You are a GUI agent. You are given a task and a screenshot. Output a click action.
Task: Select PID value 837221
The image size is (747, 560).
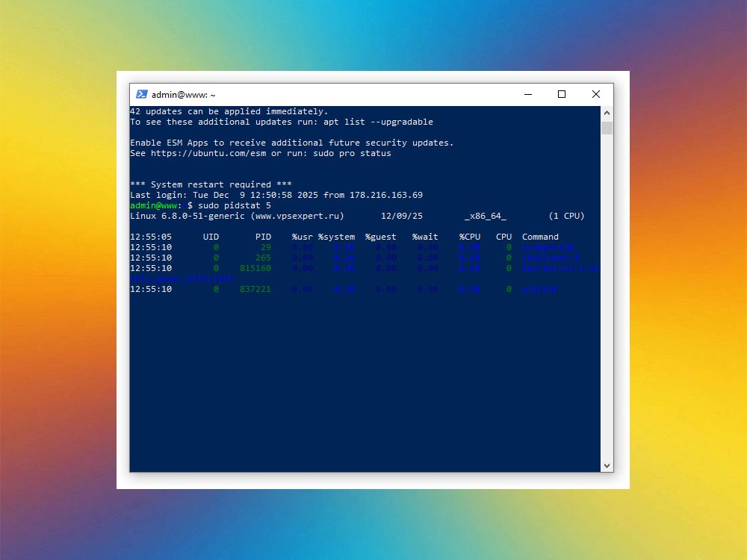tap(255, 289)
